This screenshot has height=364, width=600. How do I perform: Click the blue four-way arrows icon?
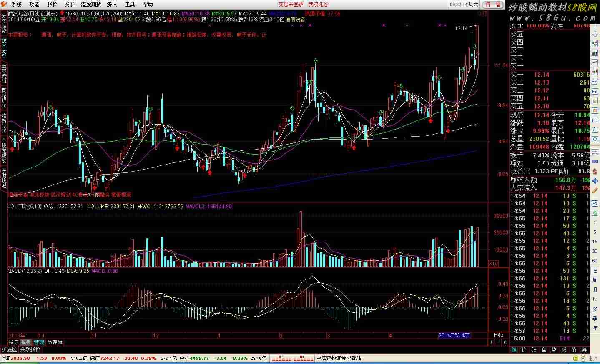pos(595,182)
